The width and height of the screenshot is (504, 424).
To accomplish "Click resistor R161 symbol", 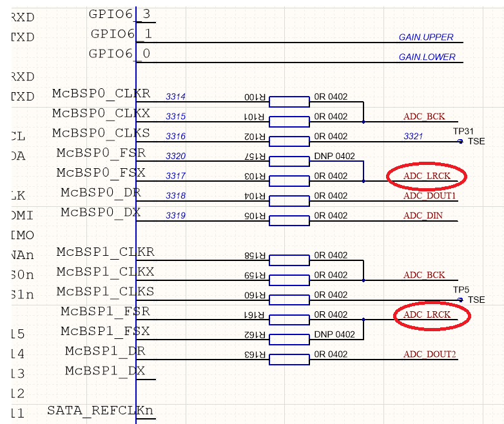I will click(x=289, y=320).
